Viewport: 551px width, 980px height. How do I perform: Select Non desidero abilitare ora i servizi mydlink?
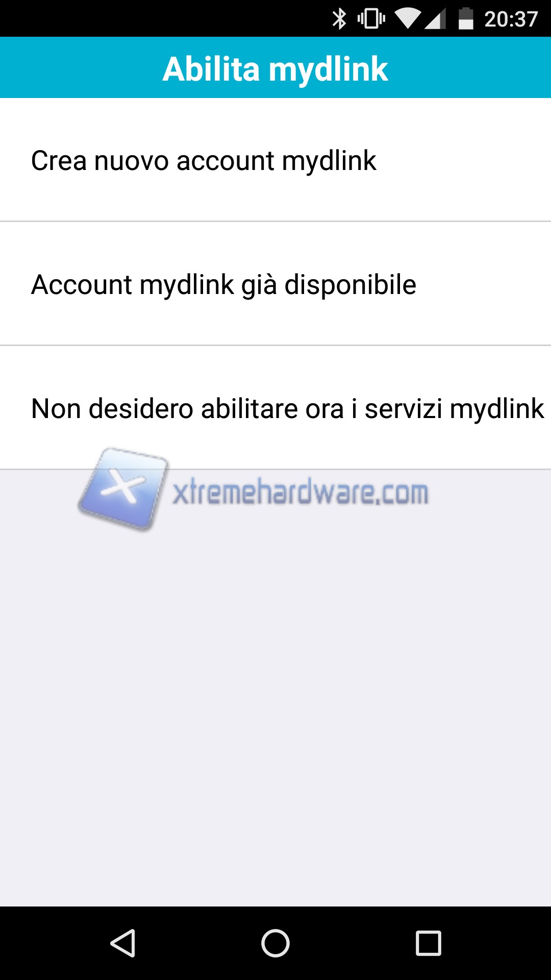click(275, 408)
